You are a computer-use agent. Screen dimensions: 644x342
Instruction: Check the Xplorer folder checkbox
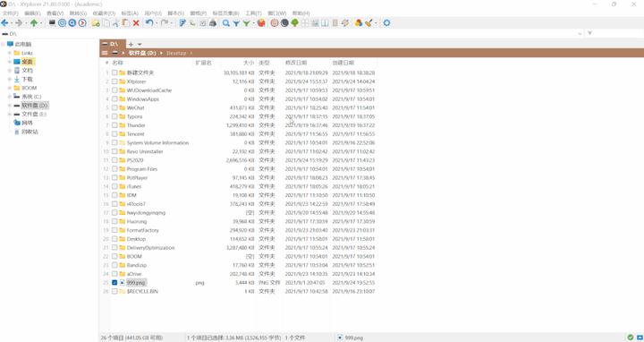tap(114, 81)
